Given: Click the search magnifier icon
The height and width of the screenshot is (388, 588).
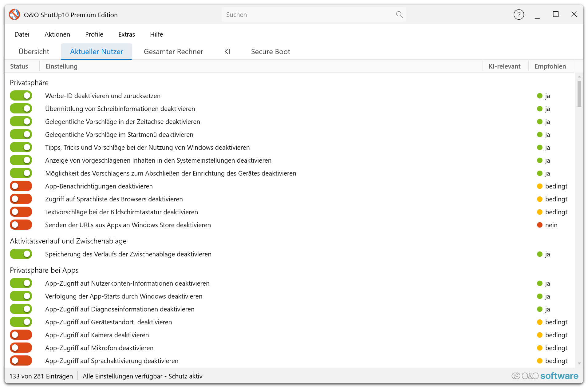Looking at the screenshot, I should point(399,14).
